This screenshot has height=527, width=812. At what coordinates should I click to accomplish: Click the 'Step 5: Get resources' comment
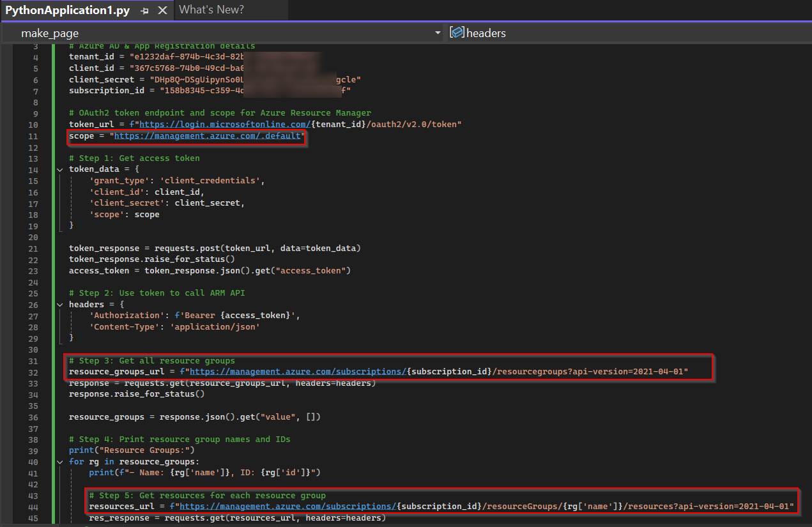[x=208, y=496]
